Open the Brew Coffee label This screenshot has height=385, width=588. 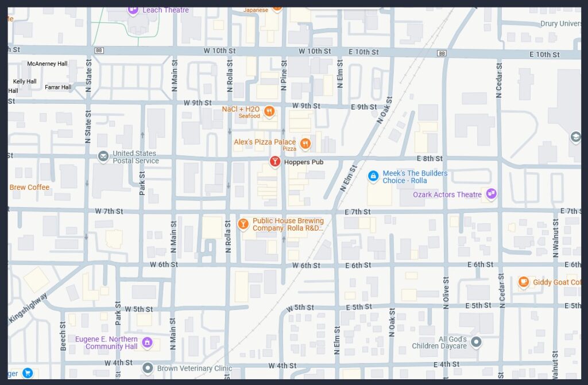pyautogui.click(x=29, y=187)
